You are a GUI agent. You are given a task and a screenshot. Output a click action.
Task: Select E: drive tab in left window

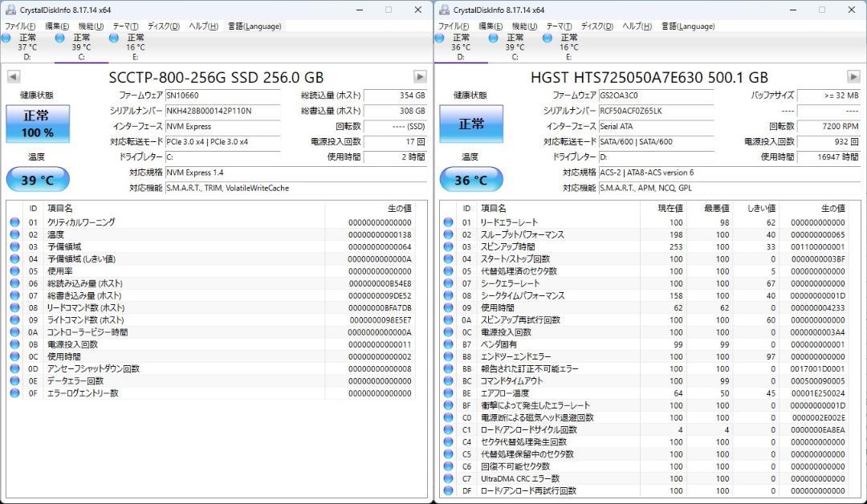tap(136, 47)
